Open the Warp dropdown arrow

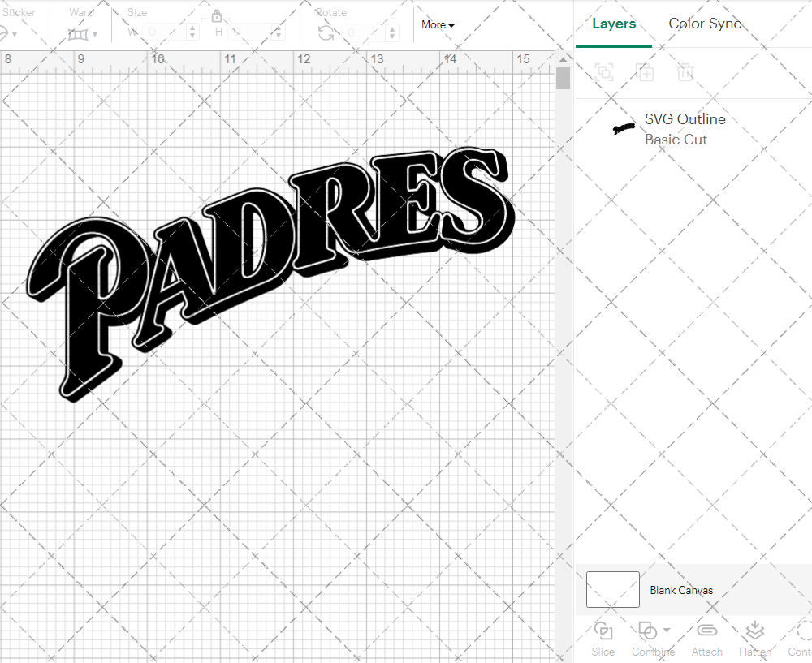tap(95, 35)
